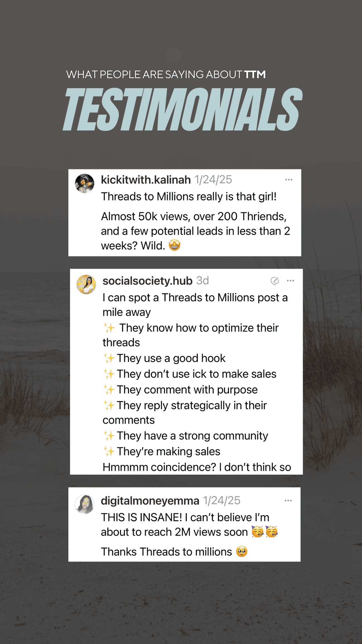Click the edit quill icon on socialsociety.hub's post

click(274, 280)
